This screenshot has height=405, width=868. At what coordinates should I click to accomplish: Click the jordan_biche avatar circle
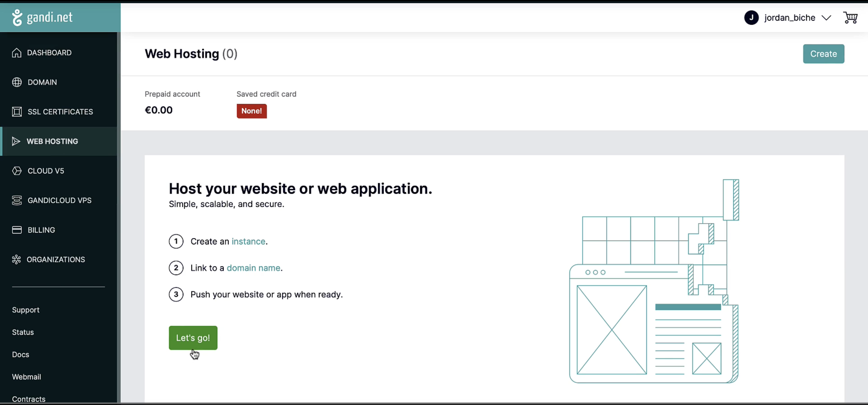click(751, 17)
